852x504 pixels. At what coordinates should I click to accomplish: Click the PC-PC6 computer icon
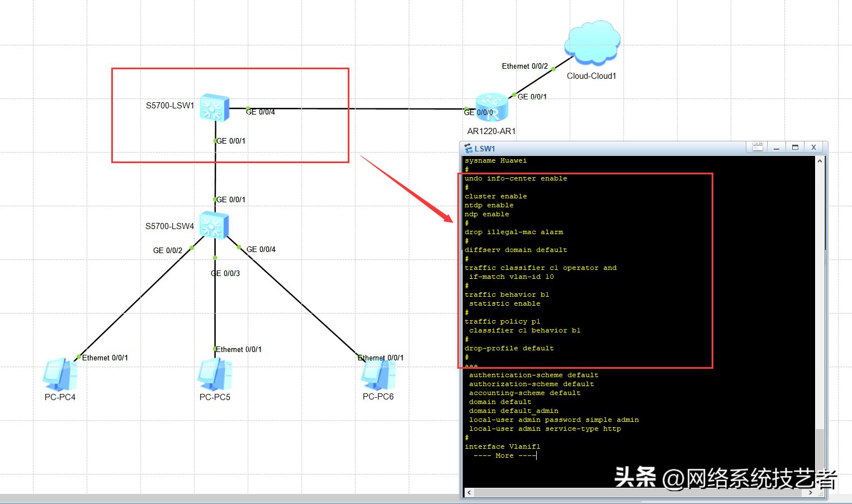point(378,374)
